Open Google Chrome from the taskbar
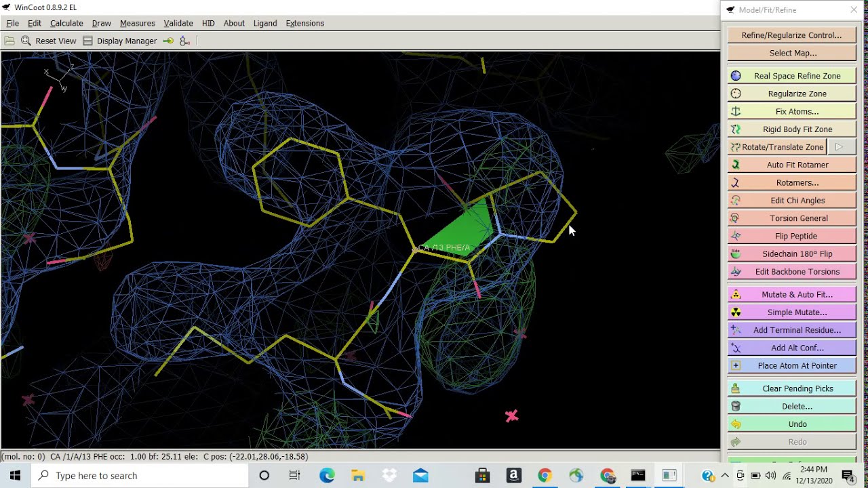The width and height of the screenshot is (868, 488). click(545, 475)
